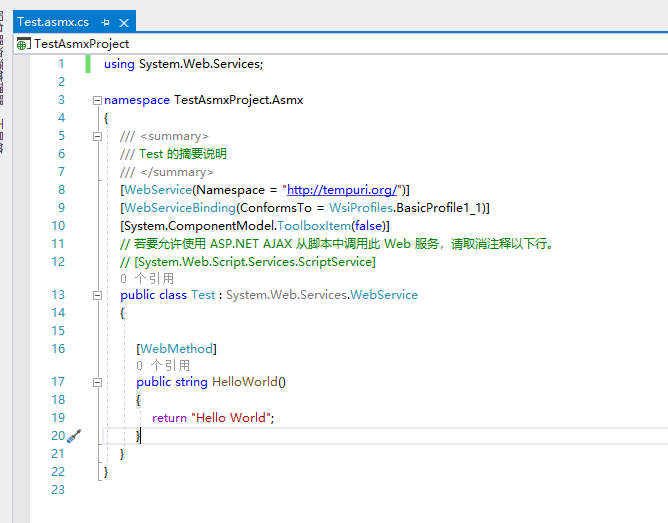668x523 pixels.
Task: Place cursor on WebMethod attribute
Action: coord(176,349)
